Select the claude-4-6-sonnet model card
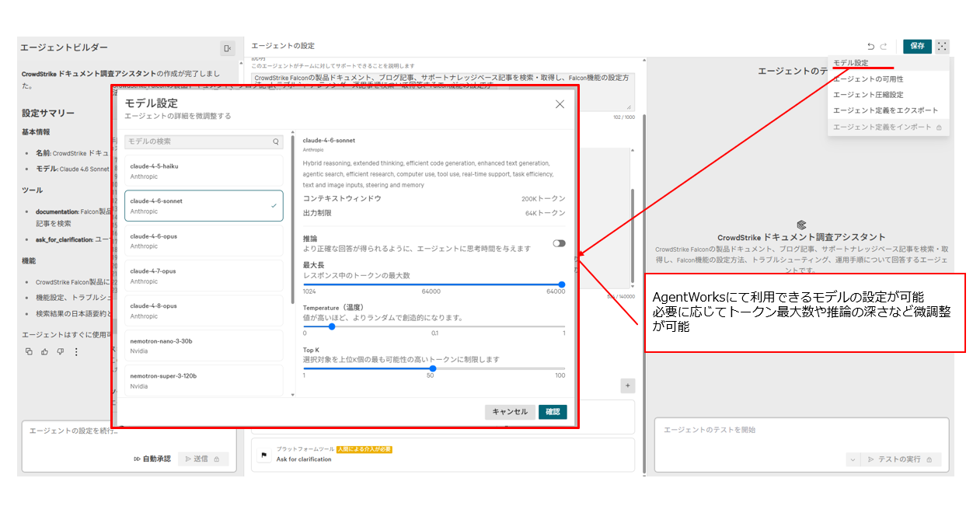This screenshot has width=980, height=506. (x=204, y=206)
